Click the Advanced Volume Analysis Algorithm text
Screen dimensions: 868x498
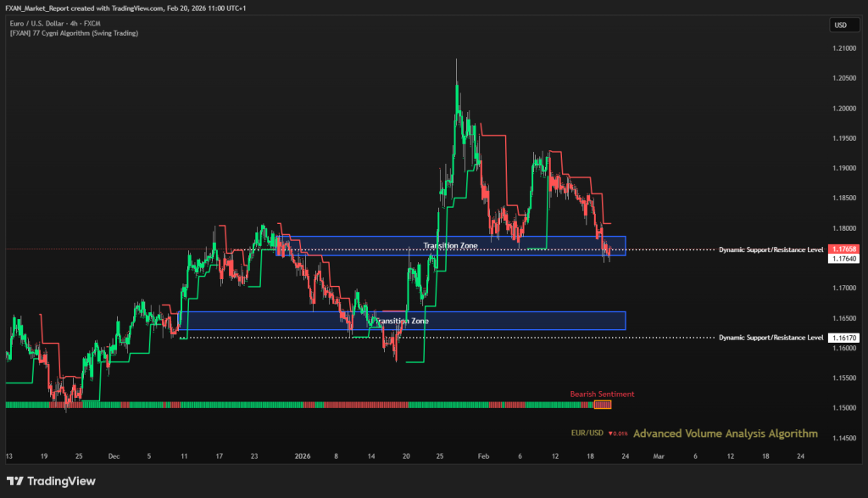click(725, 434)
